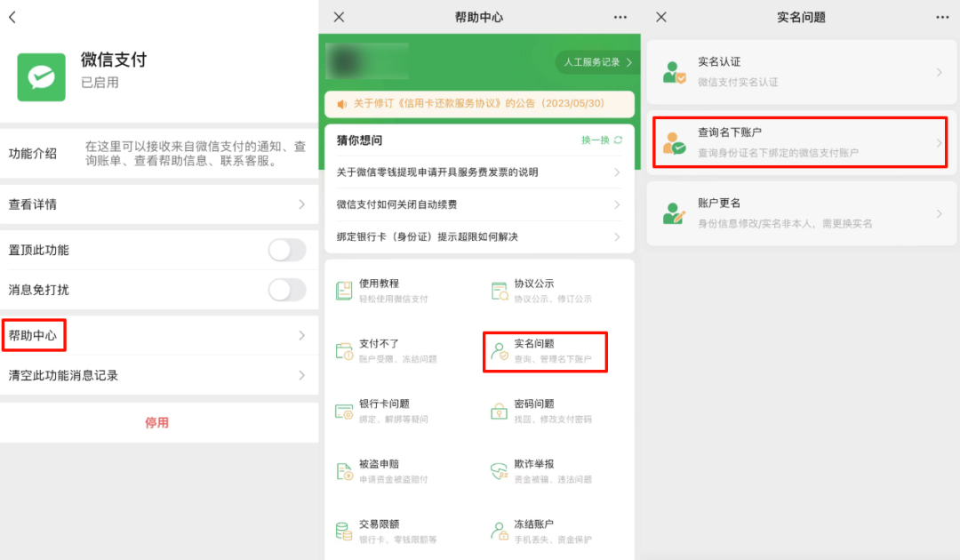The width and height of the screenshot is (960, 560).
Task: Open 交易限额 coins icon
Action: 344,532
